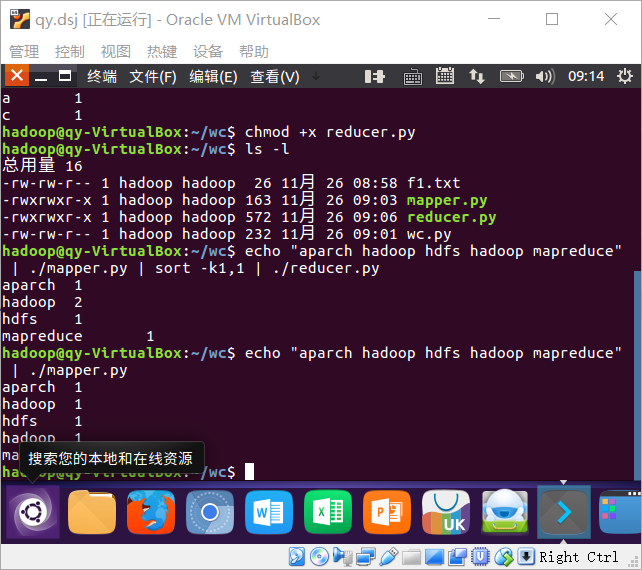
Task: Click the 'chmod +x reducer.py' command text
Action: [x=330, y=132]
